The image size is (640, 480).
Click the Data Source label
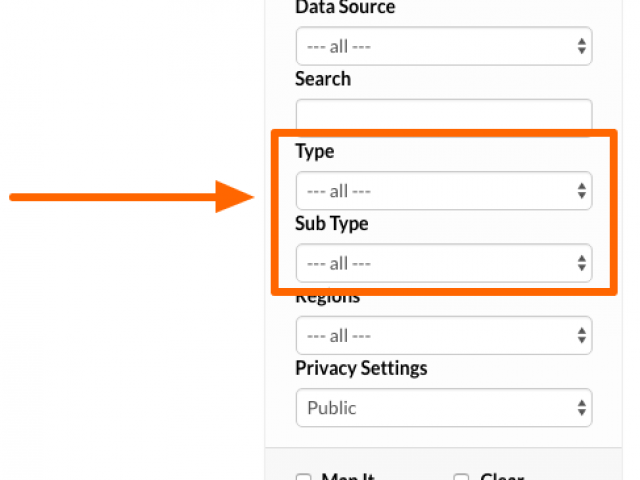[x=345, y=7]
